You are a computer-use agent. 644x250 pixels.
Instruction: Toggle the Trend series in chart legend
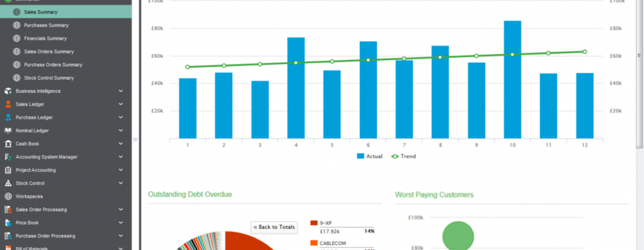click(403, 156)
